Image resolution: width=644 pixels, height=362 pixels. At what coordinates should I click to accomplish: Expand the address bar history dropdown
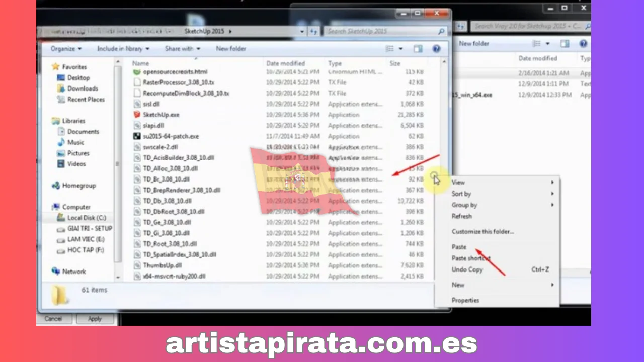coord(302,31)
